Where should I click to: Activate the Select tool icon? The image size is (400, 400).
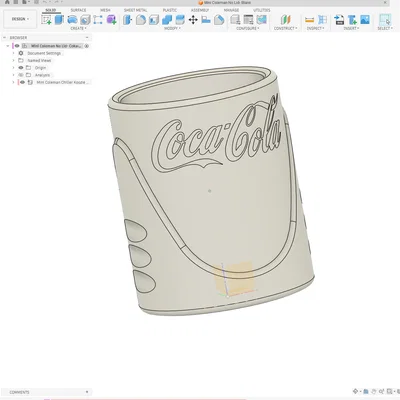pyautogui.click(x=385, y=20)
